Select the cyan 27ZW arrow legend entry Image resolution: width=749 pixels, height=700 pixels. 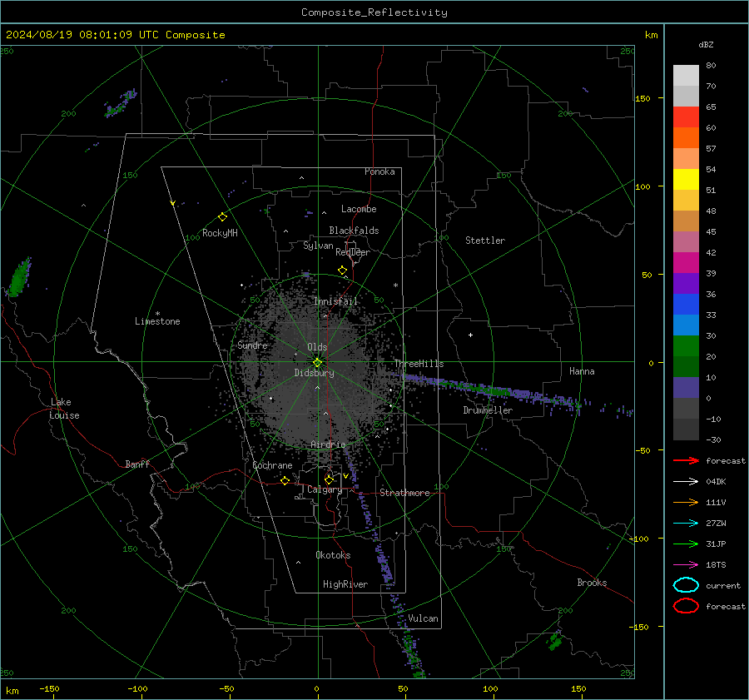coord(686,524)
